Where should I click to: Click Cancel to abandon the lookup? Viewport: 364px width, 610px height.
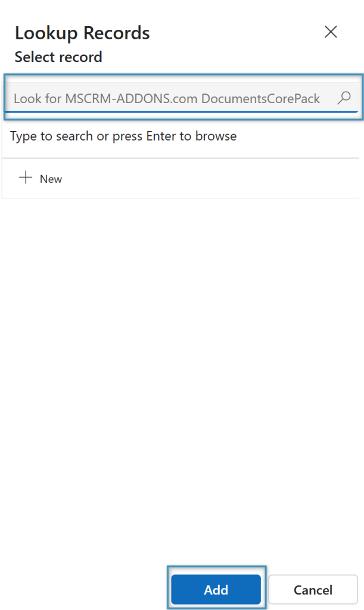point(313,590)
